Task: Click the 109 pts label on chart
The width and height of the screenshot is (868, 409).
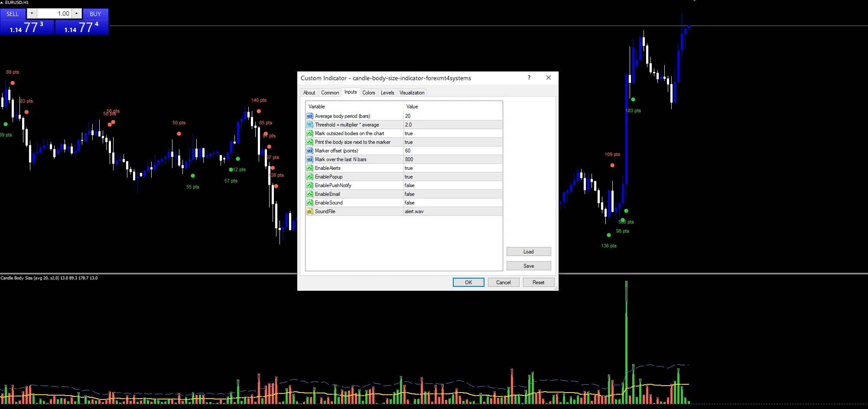Action: (x=612, y=154)
